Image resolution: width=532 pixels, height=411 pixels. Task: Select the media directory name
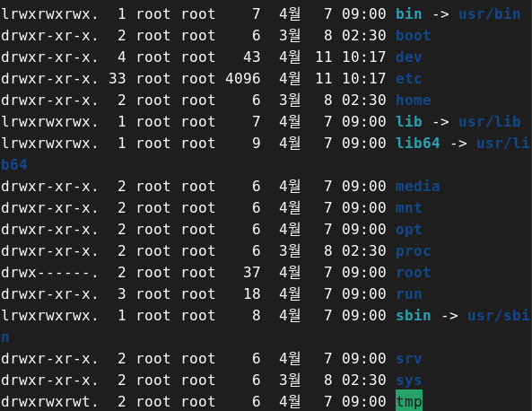tap(418, 187)
